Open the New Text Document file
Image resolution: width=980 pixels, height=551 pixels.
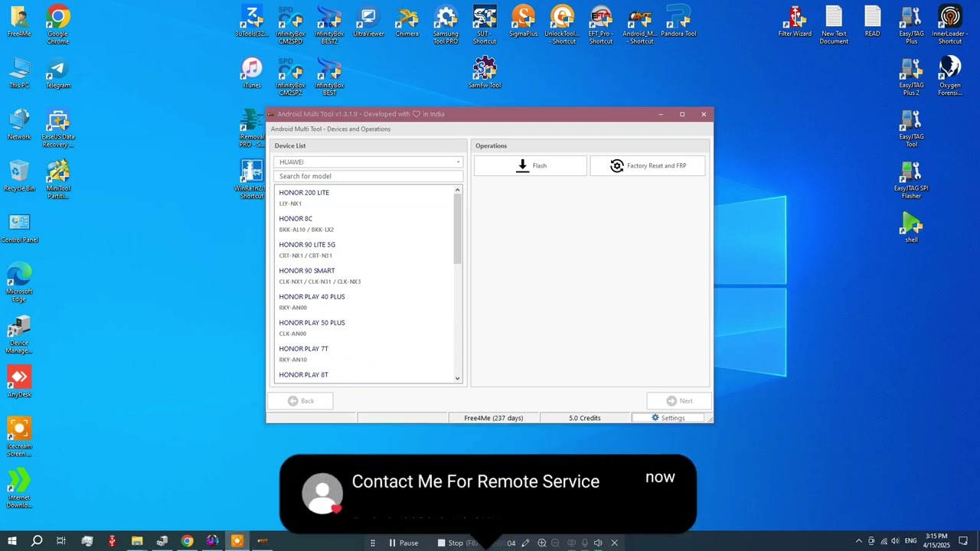click(834, 25)
